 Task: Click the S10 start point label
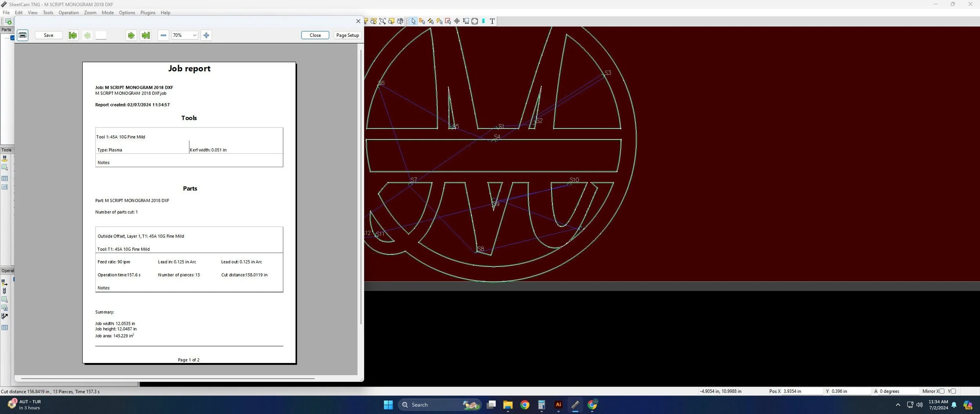pos(574,180)
